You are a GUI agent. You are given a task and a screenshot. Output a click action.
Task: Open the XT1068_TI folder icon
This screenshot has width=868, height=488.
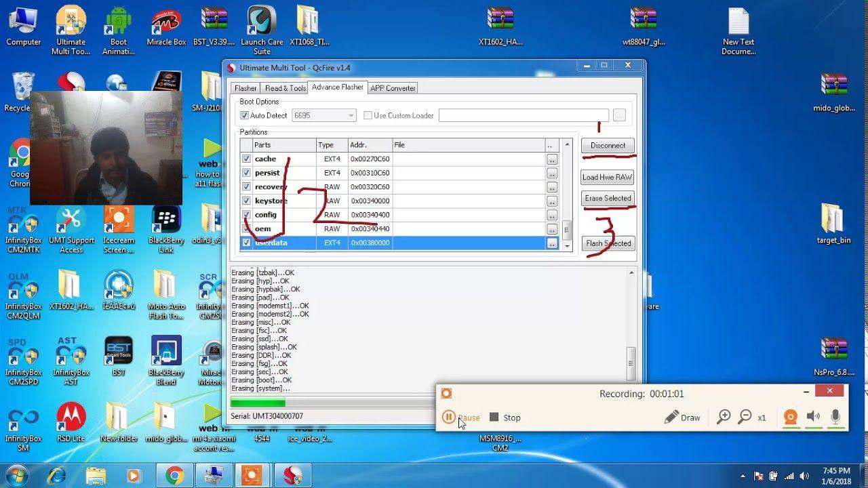(x=309, y=27)
